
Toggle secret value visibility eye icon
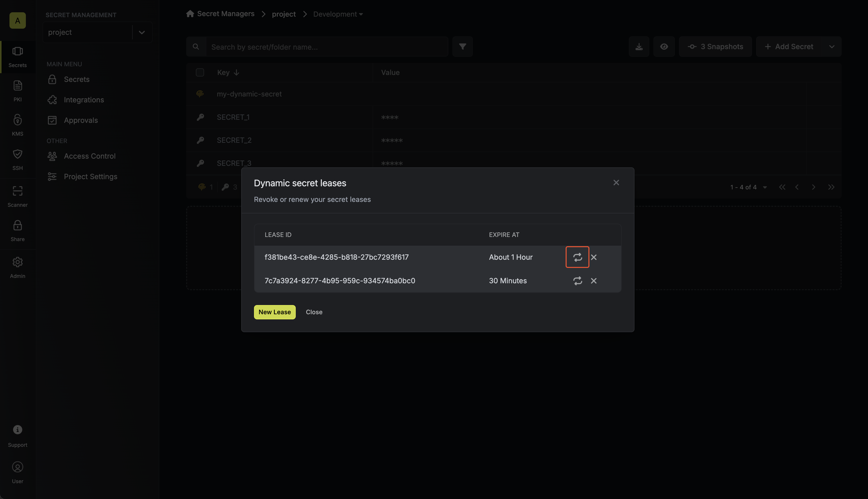(x=664, y=47)
